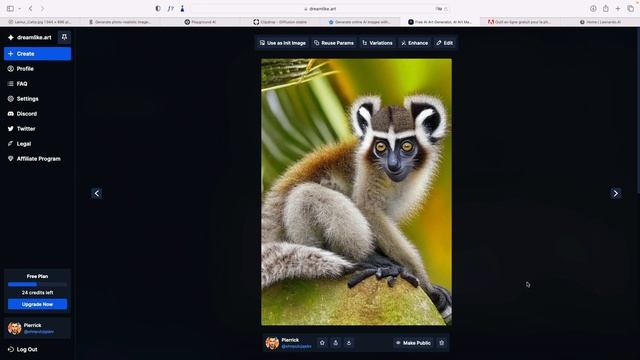Viewport: 640px width, 360px height.
Task: Go to the next image
Action: pos(616,193)
